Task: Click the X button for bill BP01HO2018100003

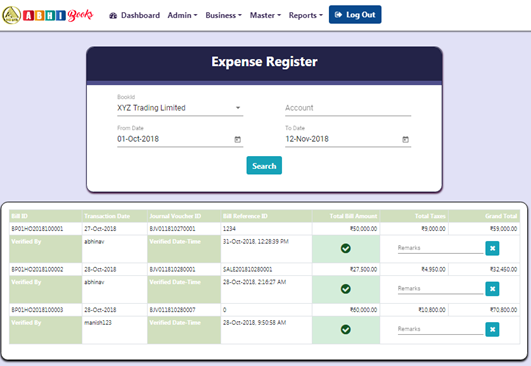Action: pyautogui.click(x=492, y=329)
